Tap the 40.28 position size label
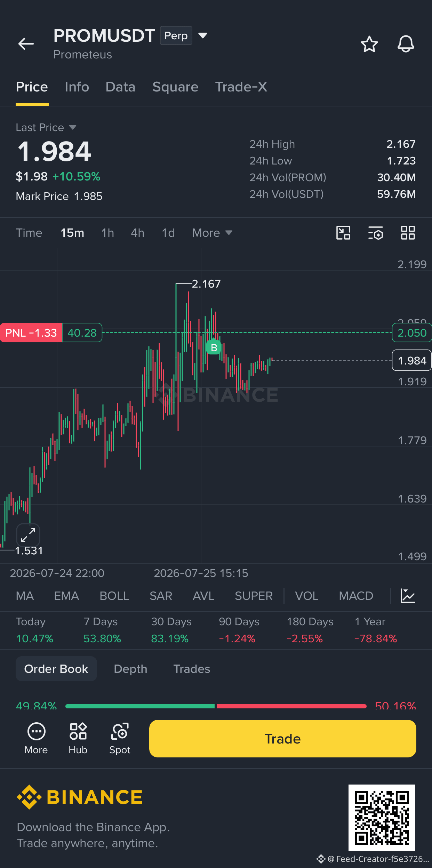 coord(82,333)
